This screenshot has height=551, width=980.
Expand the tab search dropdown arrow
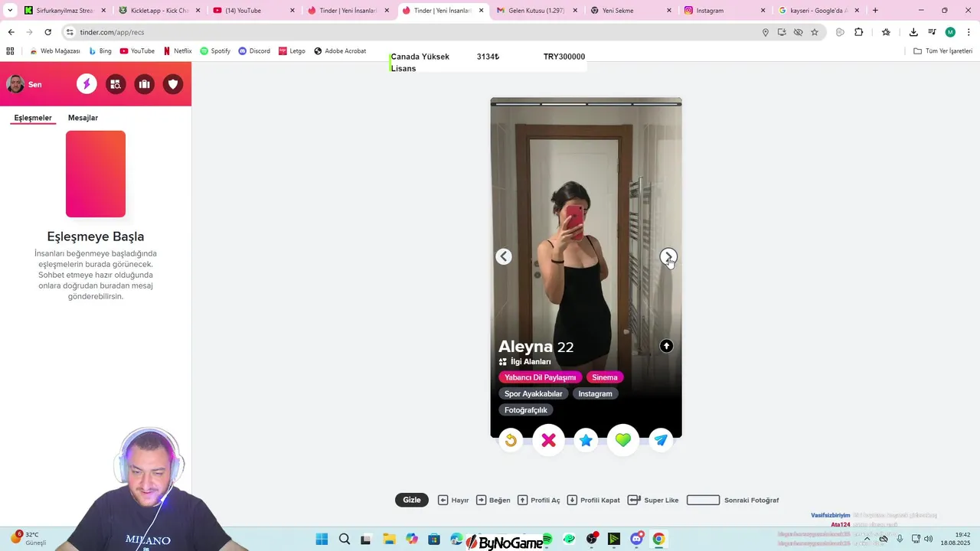click(x=10, y=11)
